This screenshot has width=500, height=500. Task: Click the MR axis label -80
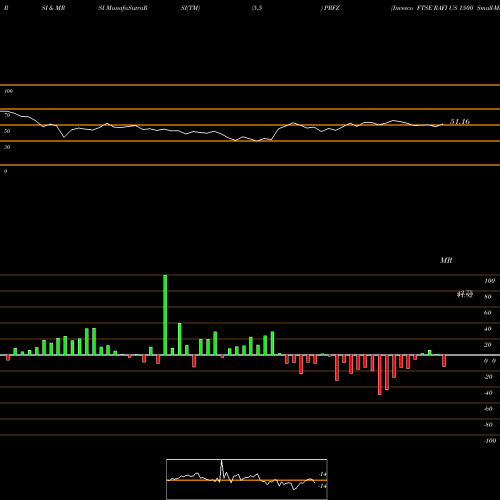488,425
